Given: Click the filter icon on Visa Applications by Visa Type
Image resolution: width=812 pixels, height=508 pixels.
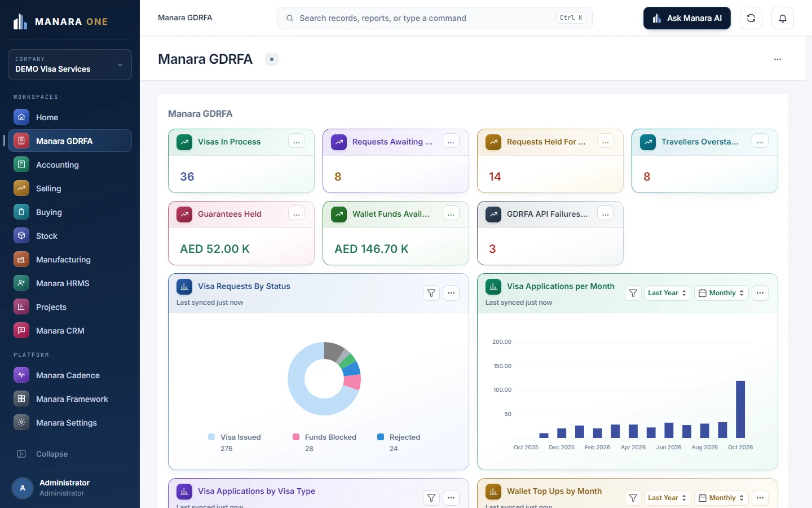Looking at the screenshot, I should (431, 498).
